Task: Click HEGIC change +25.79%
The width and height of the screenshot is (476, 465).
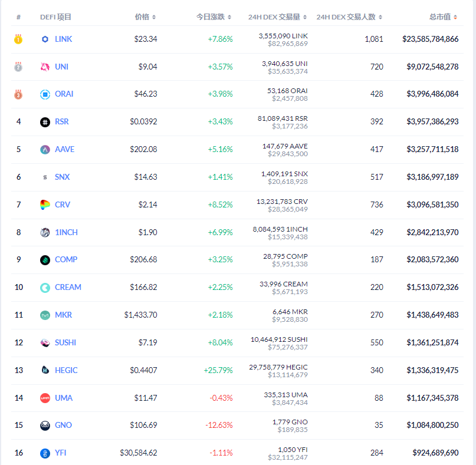Action: click(218, 370)
